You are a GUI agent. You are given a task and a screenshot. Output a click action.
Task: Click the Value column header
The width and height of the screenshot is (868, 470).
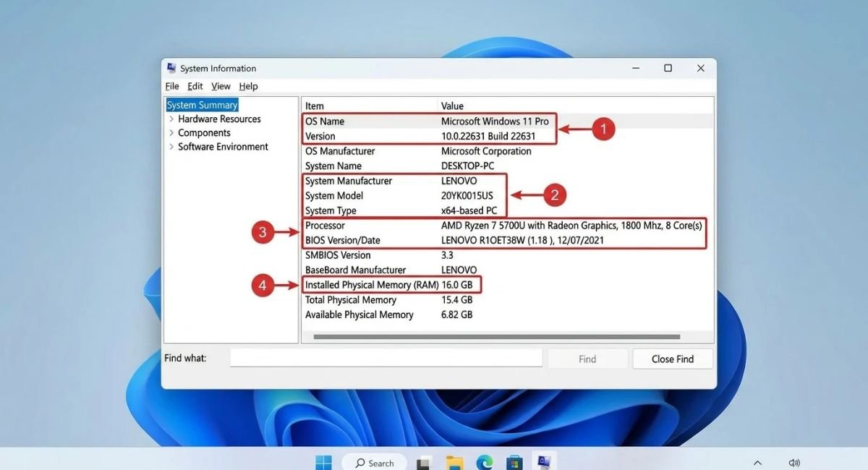(x=576, y=106)
